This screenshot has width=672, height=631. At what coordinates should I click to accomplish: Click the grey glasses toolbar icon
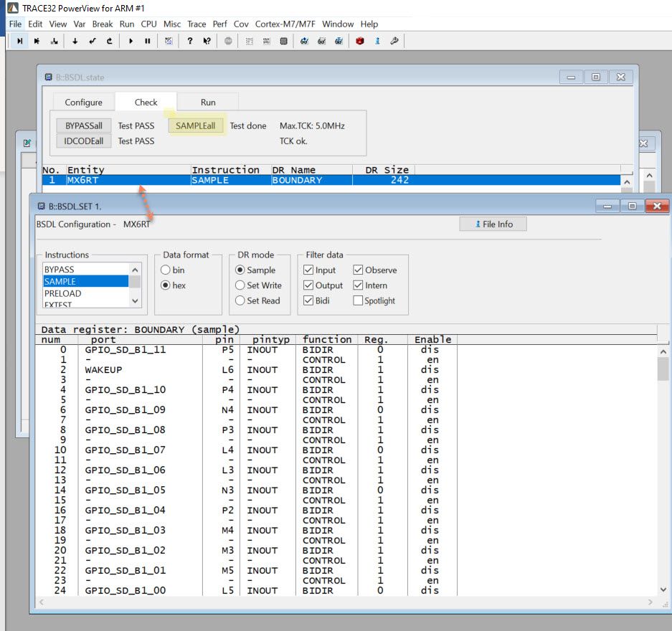(322, 41)
